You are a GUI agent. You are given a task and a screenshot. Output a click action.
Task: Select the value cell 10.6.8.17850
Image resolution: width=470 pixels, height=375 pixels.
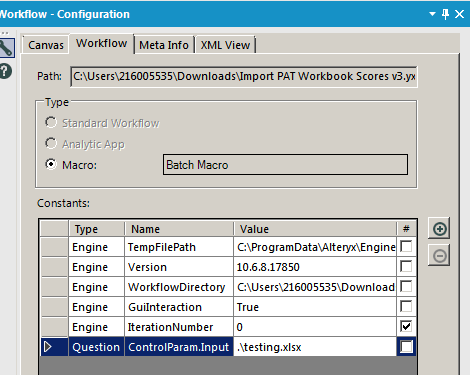(315, 267)
